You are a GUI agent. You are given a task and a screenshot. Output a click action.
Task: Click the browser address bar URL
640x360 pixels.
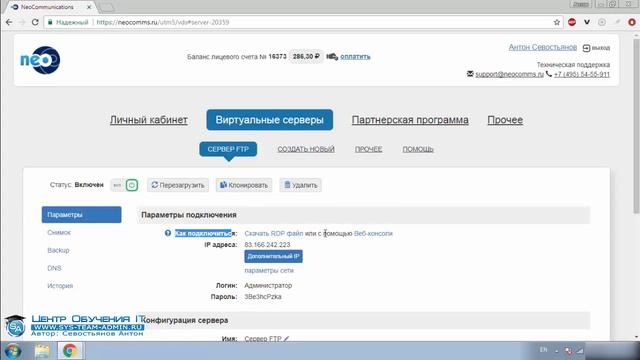pos(162,22)
